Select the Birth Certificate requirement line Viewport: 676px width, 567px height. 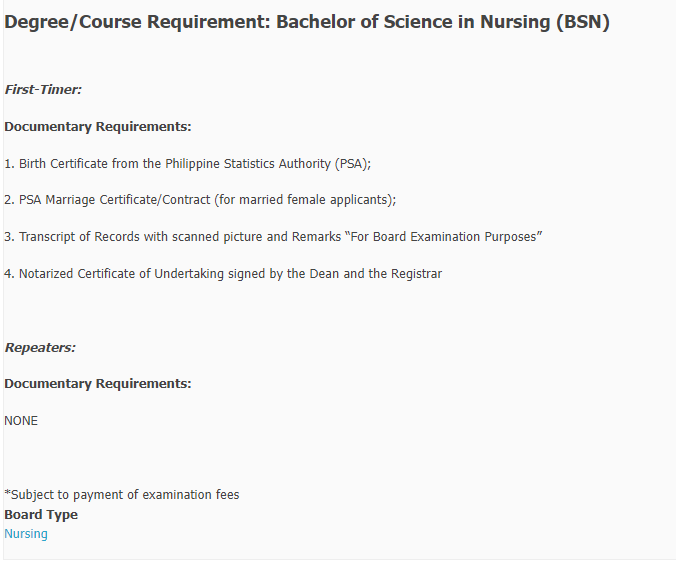coord(188,164)
